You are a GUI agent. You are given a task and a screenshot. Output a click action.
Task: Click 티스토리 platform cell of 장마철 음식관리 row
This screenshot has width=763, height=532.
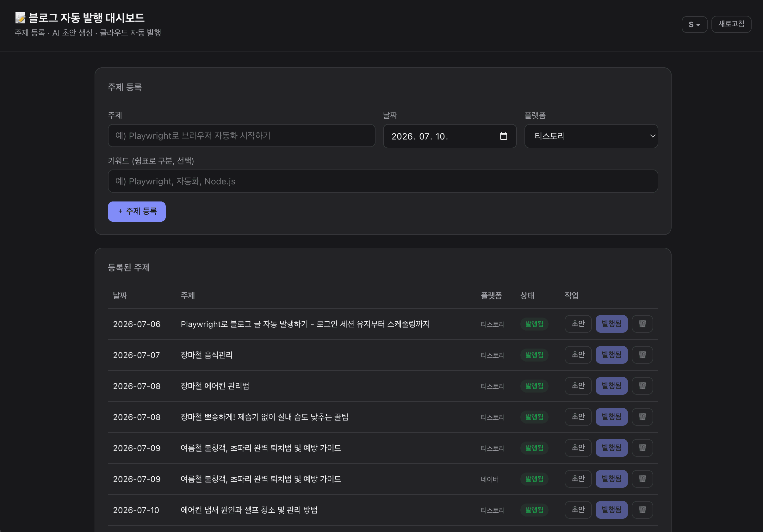(493, 355)
